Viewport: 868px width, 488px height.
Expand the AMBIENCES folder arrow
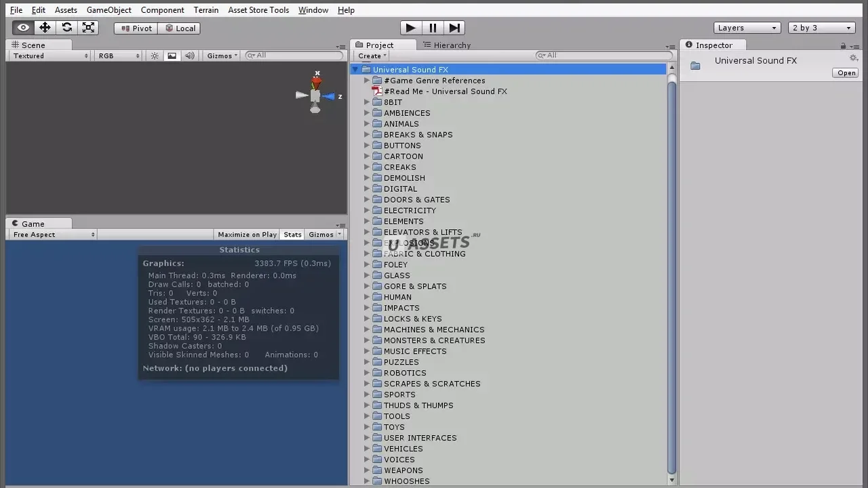[367, 113]
